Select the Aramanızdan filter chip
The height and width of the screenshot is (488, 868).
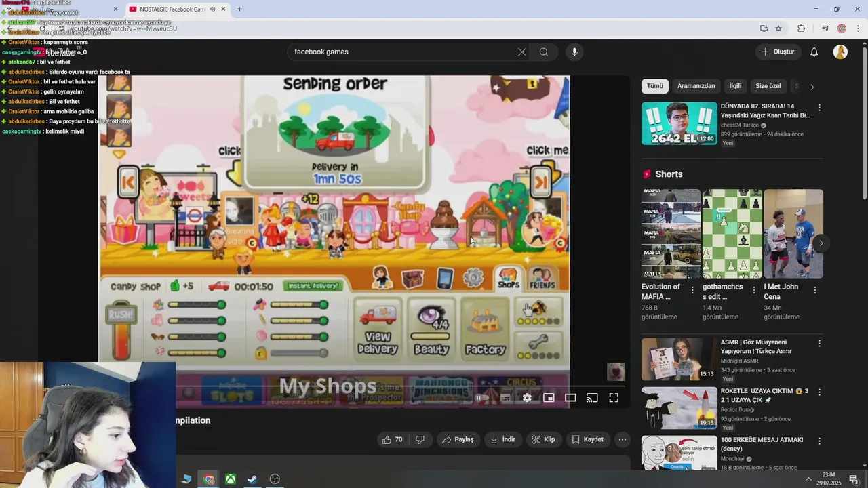click(x=696, y=86)
